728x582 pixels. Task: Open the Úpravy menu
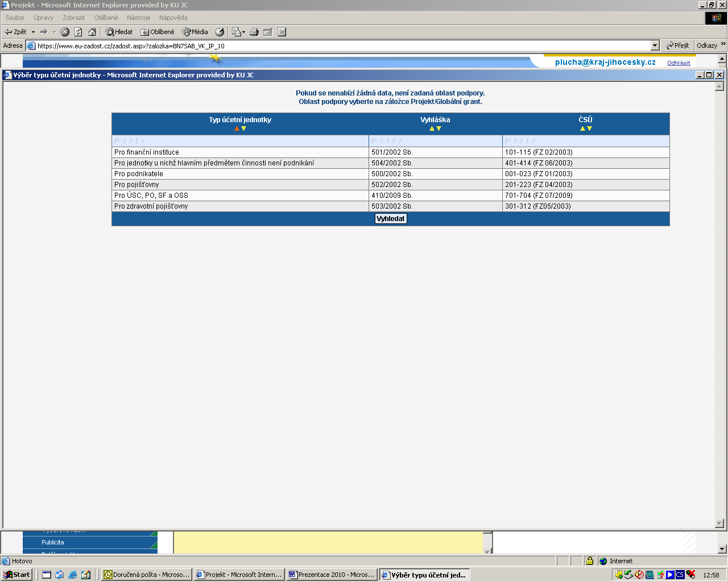pos(43,18)
